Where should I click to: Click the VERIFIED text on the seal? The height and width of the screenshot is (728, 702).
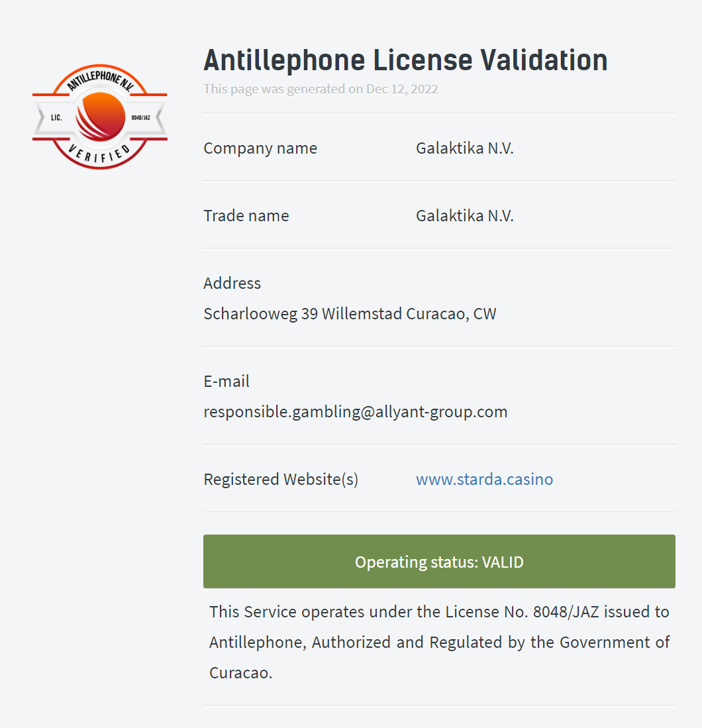[99, 153]
